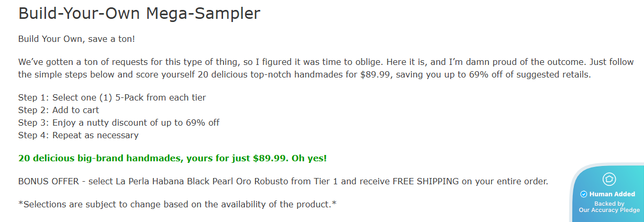Click the Backed by text in badge

point(609,204)
